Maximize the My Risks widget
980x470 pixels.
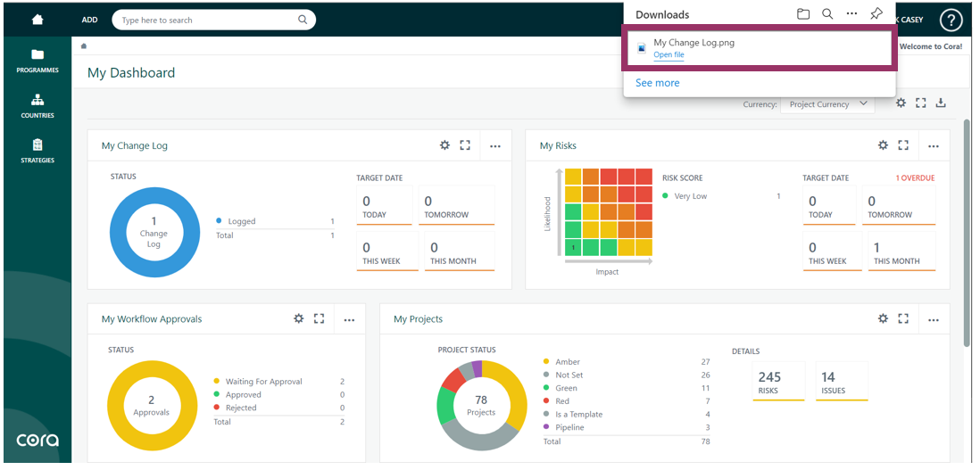(x=902, y=144)
